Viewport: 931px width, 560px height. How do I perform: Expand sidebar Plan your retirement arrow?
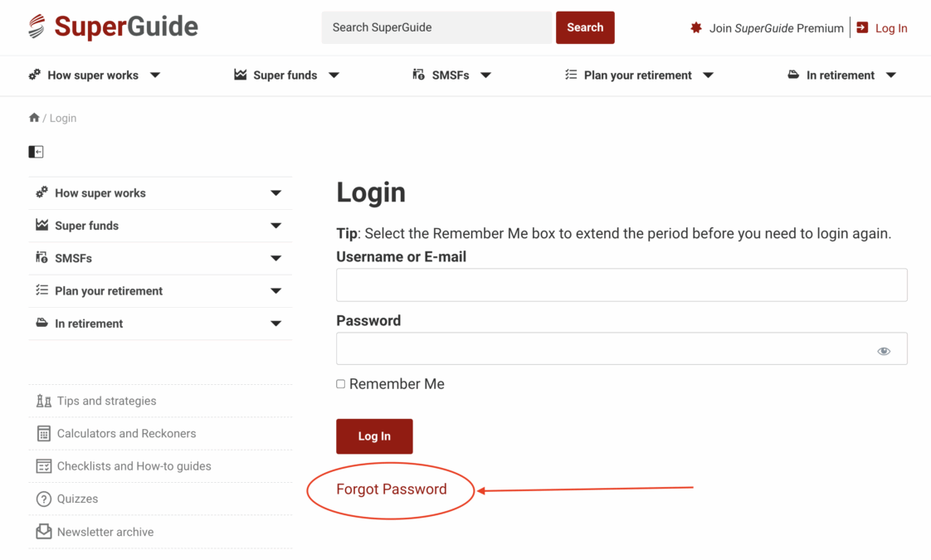click(275, 291)
